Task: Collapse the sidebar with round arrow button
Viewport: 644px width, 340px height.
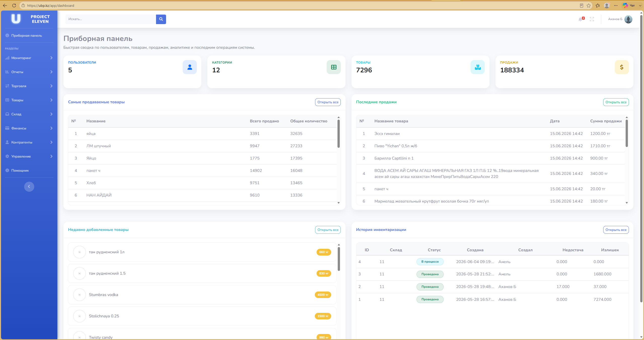Action: [29, 186]
